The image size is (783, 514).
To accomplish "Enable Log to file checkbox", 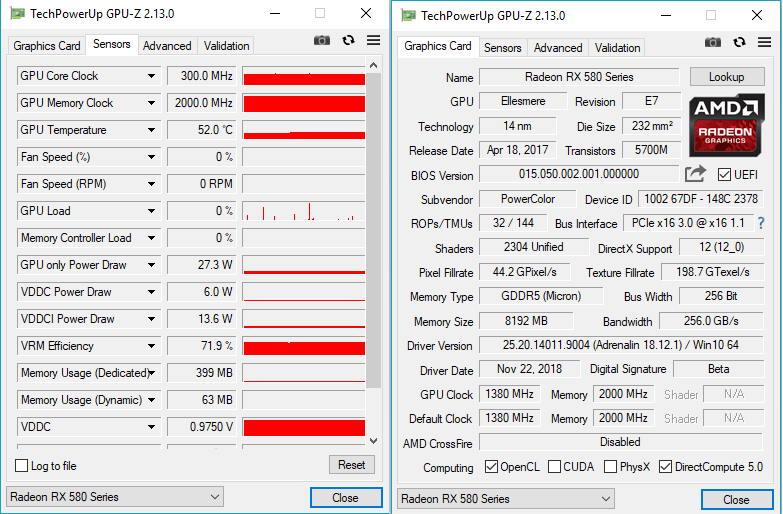I will click(21, 466).
